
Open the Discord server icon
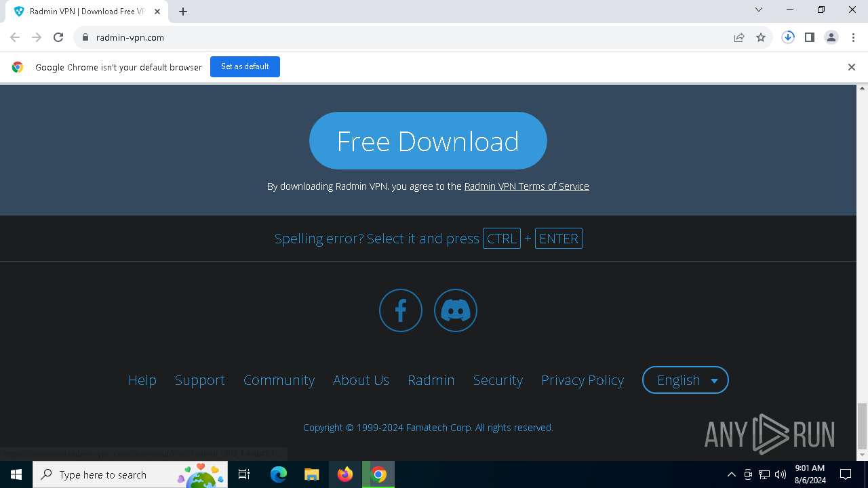pos(456,310)
